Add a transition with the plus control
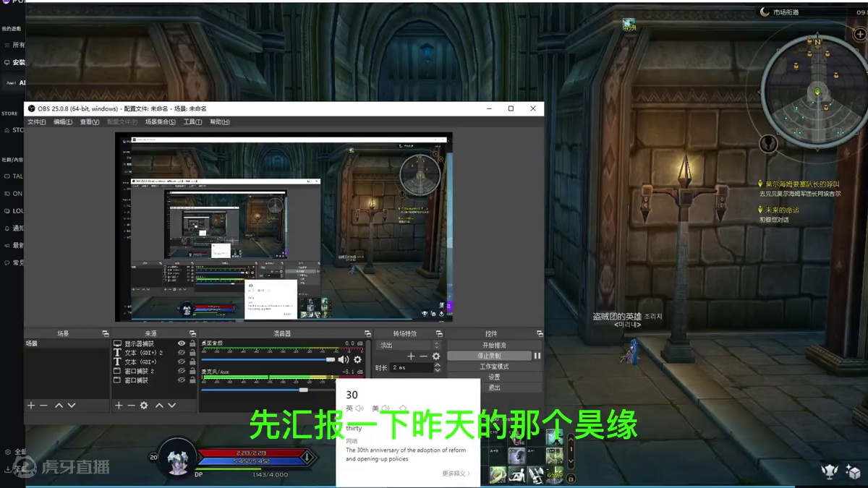The image size is (868, 488). 411,356
